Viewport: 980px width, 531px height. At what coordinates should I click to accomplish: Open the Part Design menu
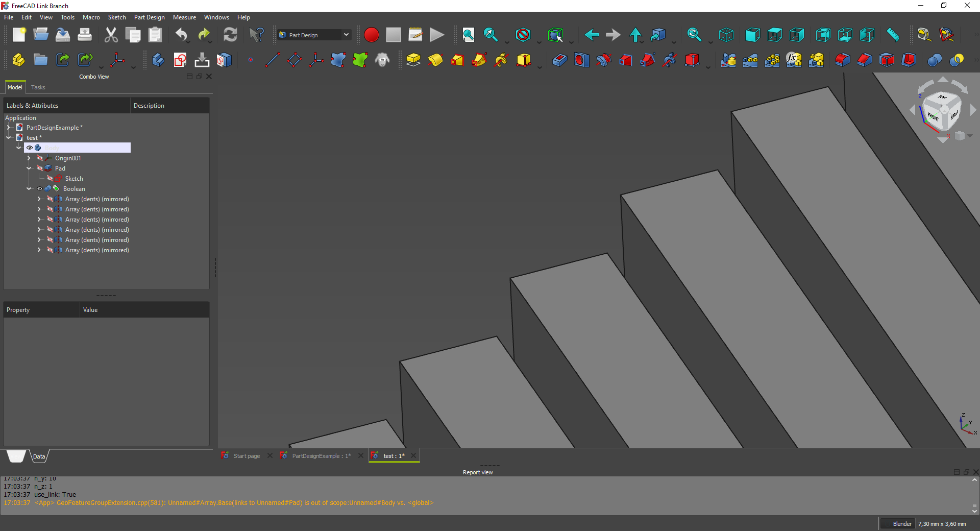coord(149,17)
